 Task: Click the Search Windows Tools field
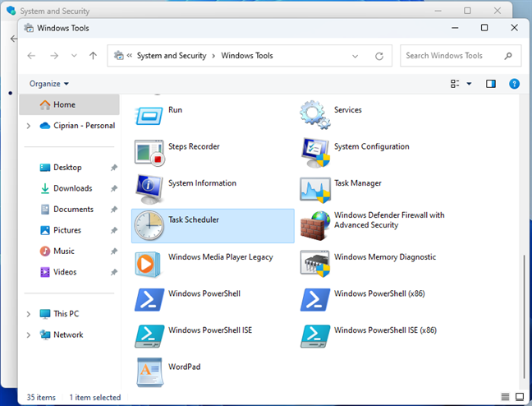coord(461,56)
